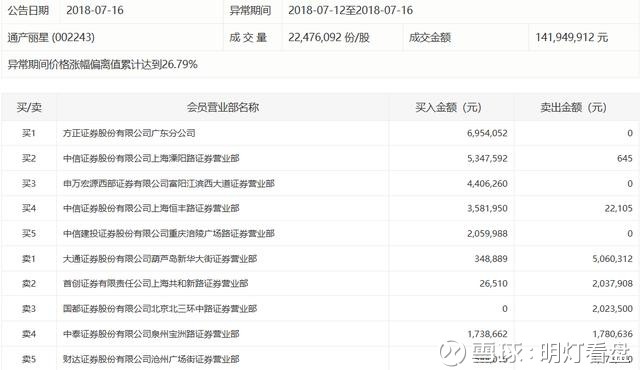Click the 成交量 label

tap(248, 38)
